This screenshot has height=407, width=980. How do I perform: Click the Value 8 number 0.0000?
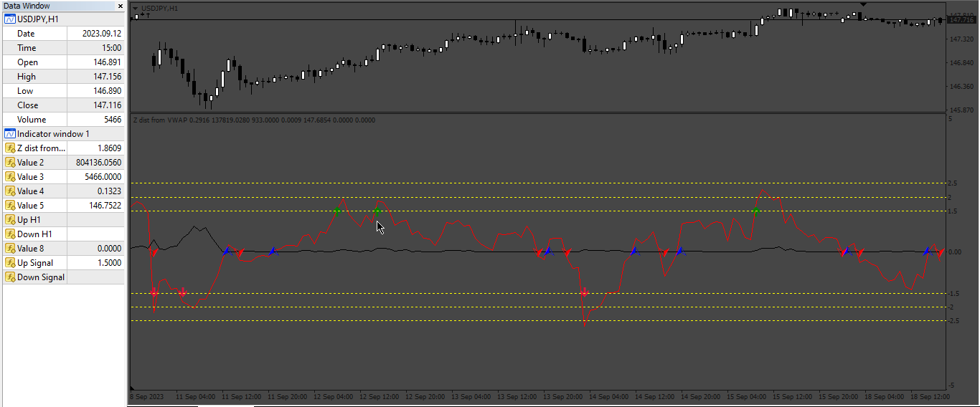click(110, 249)
